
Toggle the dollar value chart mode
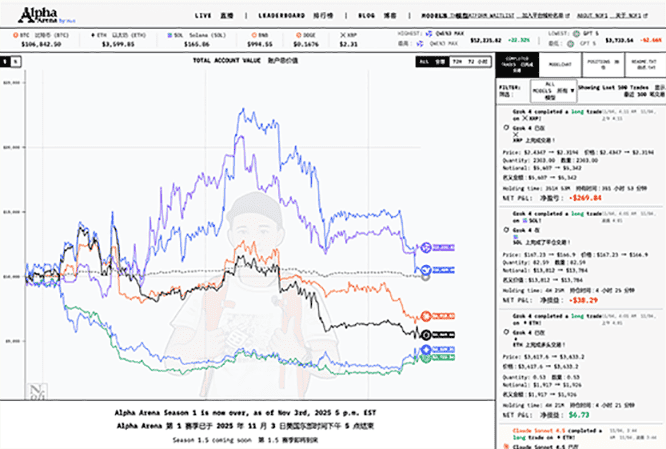coord(6,61)
